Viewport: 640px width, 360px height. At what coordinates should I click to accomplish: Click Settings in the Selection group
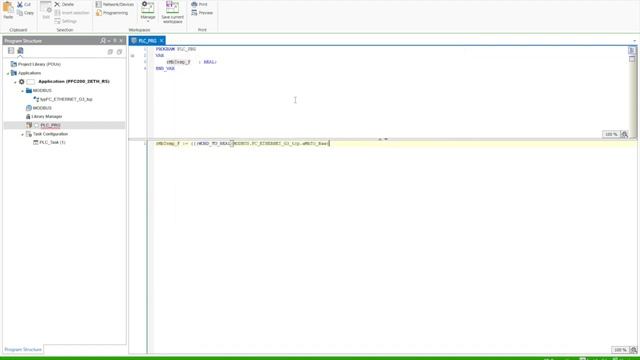[x=65, y=21]
